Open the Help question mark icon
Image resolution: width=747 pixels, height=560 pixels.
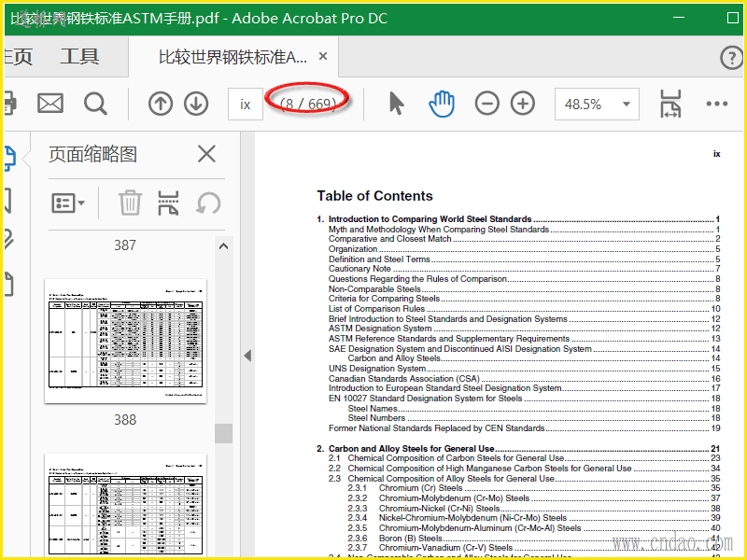coord(731,58)
